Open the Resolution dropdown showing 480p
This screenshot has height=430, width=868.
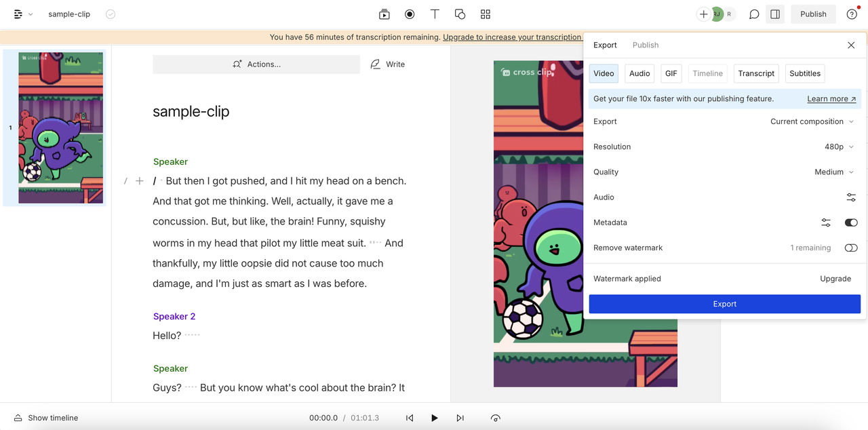point(839,146)
